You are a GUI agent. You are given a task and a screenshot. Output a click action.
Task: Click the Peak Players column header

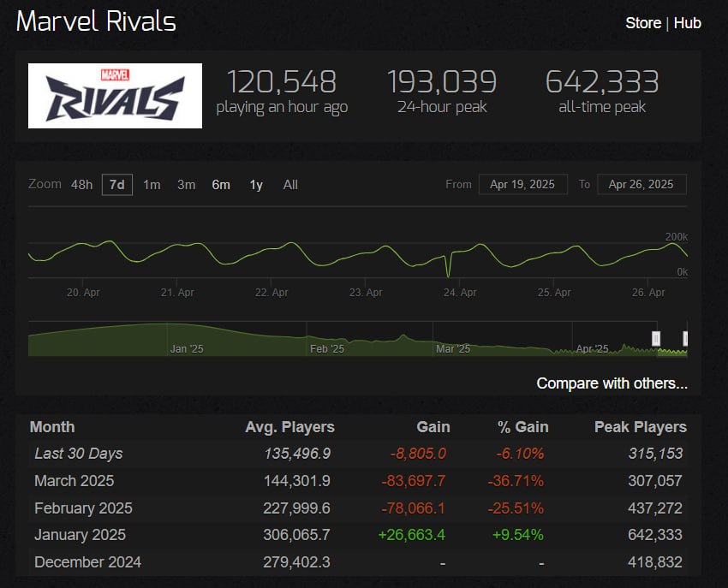641,427
